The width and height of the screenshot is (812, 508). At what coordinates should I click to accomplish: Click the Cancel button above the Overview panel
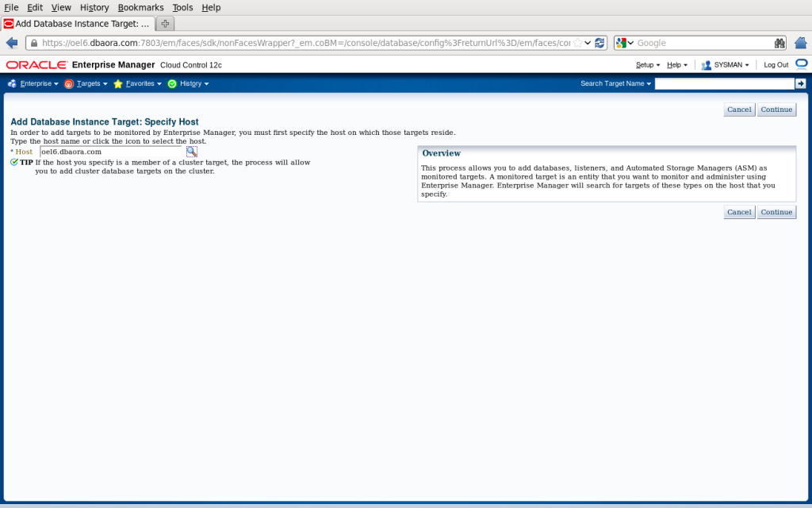(x=739, y=110)
